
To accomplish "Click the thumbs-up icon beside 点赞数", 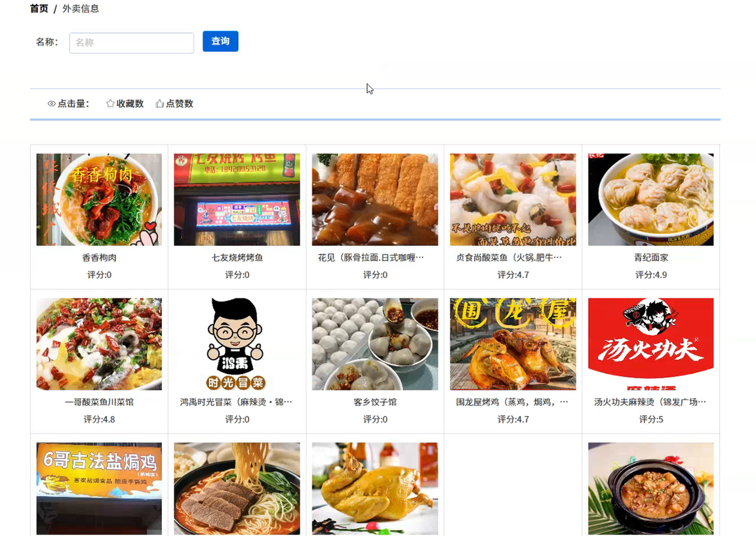I will [159, 104].
